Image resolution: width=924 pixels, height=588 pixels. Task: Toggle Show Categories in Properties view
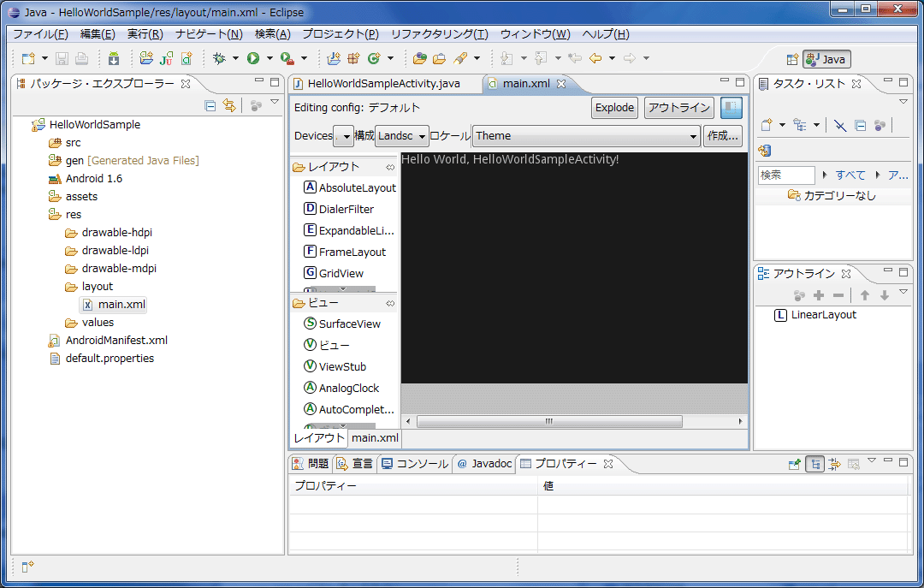pos(815,464)
